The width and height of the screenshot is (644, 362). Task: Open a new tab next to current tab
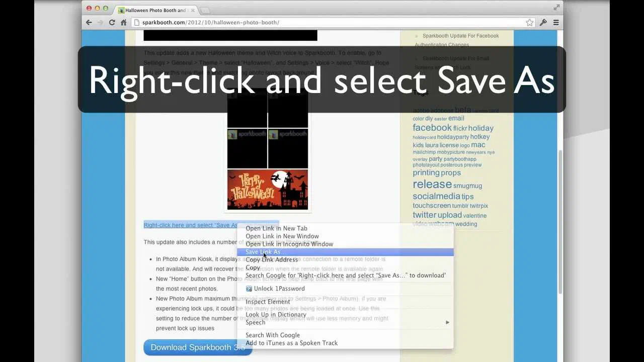(205, 10)
